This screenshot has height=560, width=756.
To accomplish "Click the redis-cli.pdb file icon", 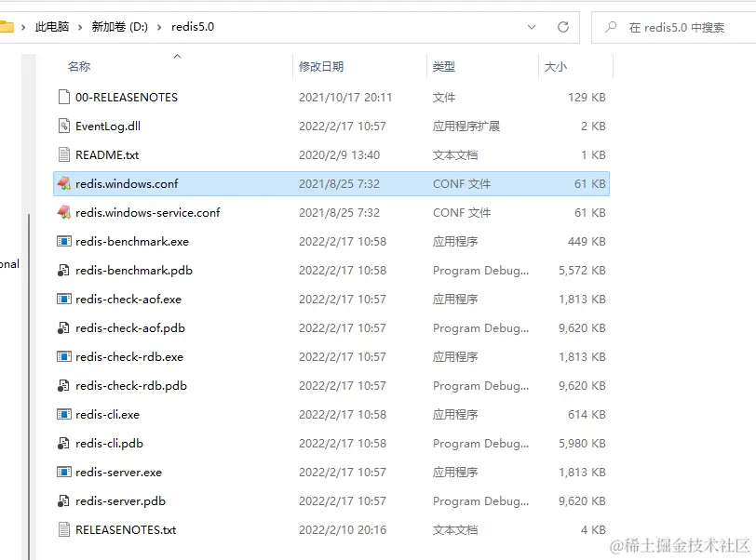I will click(x=63, y=444).
